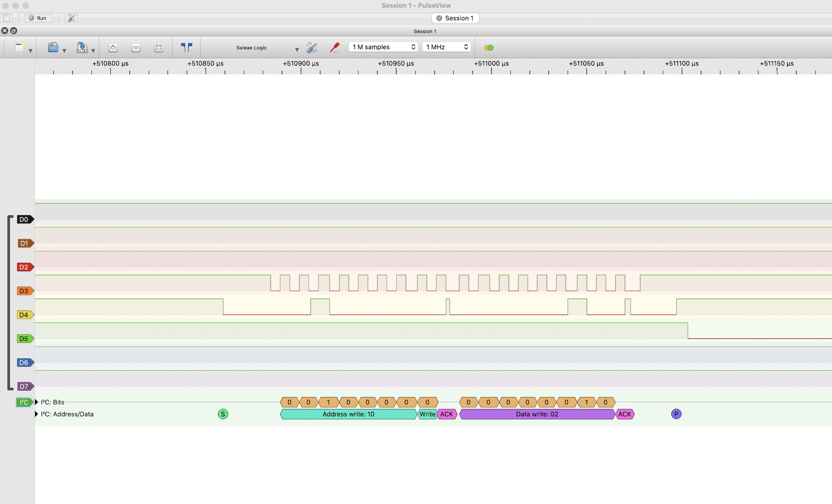Screen dimensions: 832x504
Task: Create a new view with toolbar icon
Action: (x=20, y=47)
